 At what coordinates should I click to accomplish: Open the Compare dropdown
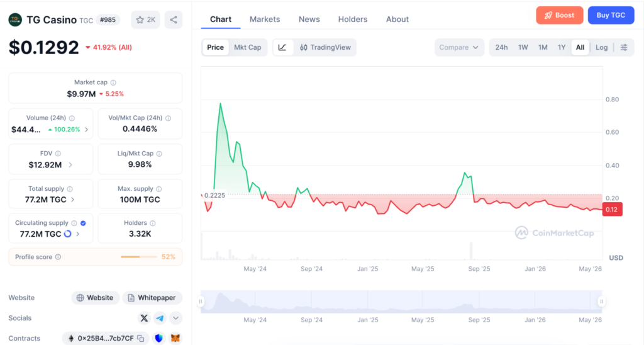pyautogui.click(x=459, y=47)
